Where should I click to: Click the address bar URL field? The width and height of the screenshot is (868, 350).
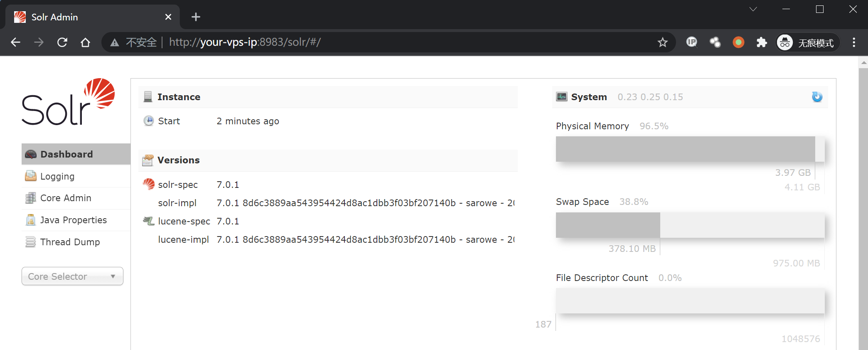[374, 42]
